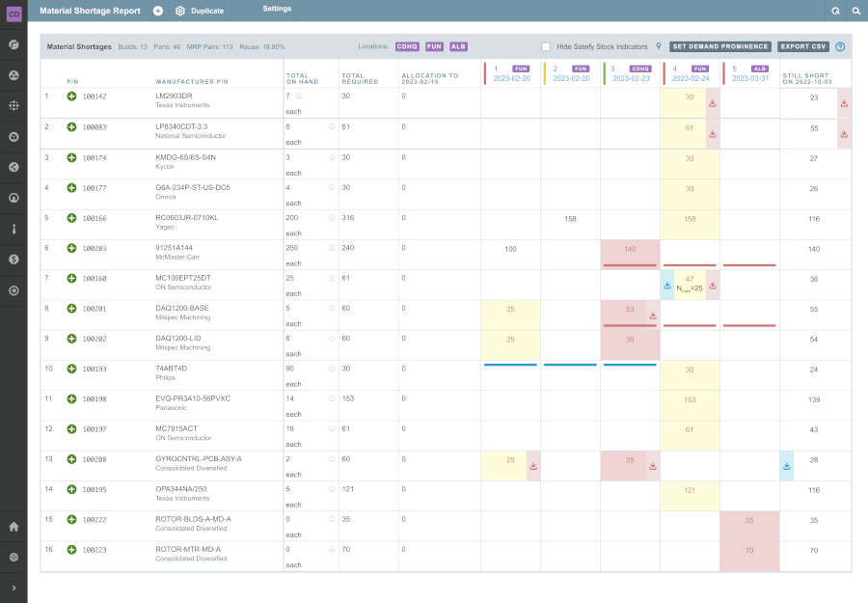Toggle the ALB location filter tag

click(458, 46)
